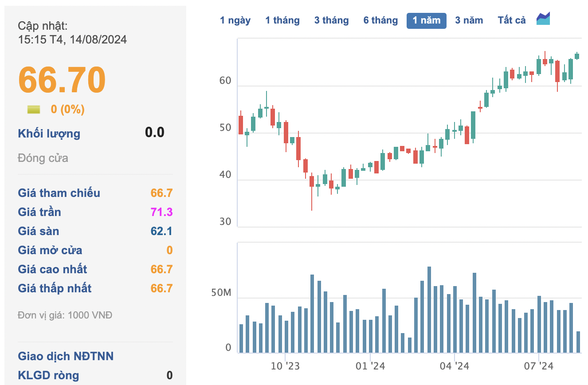Click the Giá sàn value 62.1
The image size is (588, 385).
tap(162, 231)
